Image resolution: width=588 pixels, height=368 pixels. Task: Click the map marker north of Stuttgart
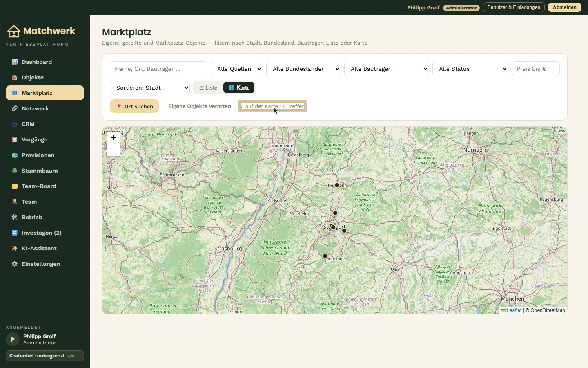pyautogui.click(x=335, y=213)
